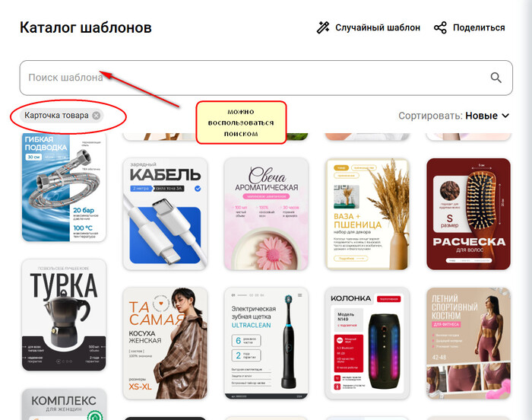The image size is (532, 420).
Task: Click the share icon next to Поделиться
Action: click(x=440, y=27)
